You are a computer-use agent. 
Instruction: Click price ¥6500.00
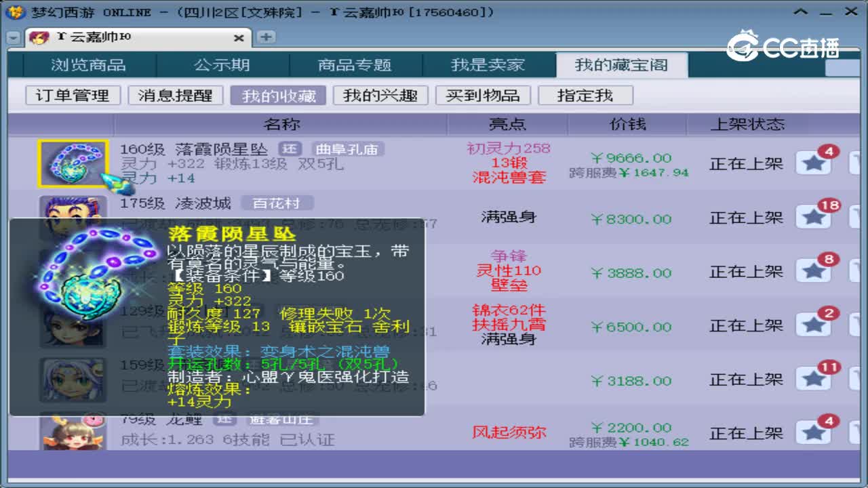(631, 327)
